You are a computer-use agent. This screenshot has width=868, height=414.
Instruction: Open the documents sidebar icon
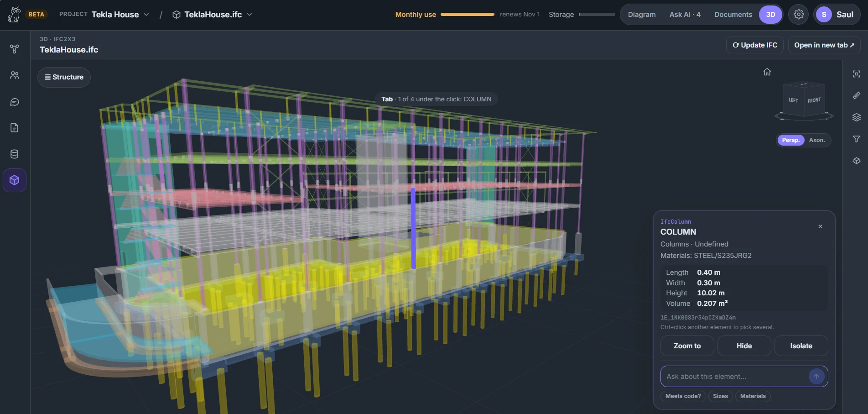point(15,128)
